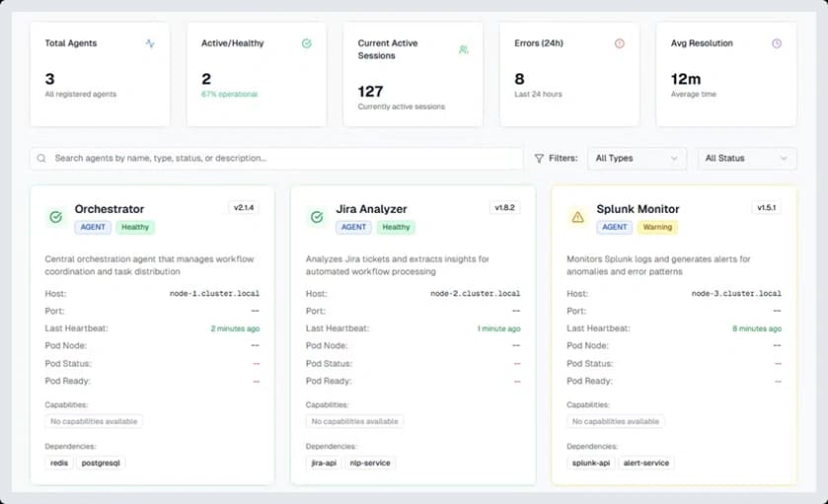Screen dimensions: 828x504
Task: Click the healthy status icon beside Jira Analyzer
Action: (x=317, y=217)
